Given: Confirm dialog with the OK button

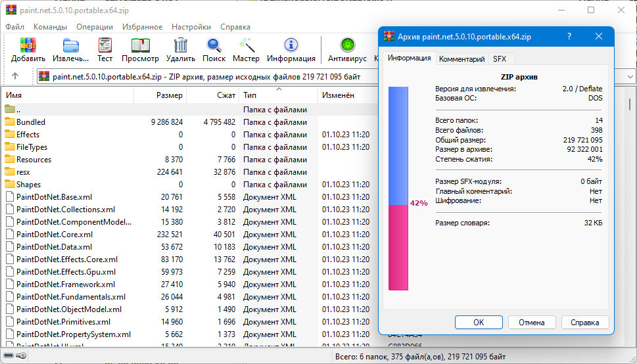Looking at the screenshot, I should 479,322.
